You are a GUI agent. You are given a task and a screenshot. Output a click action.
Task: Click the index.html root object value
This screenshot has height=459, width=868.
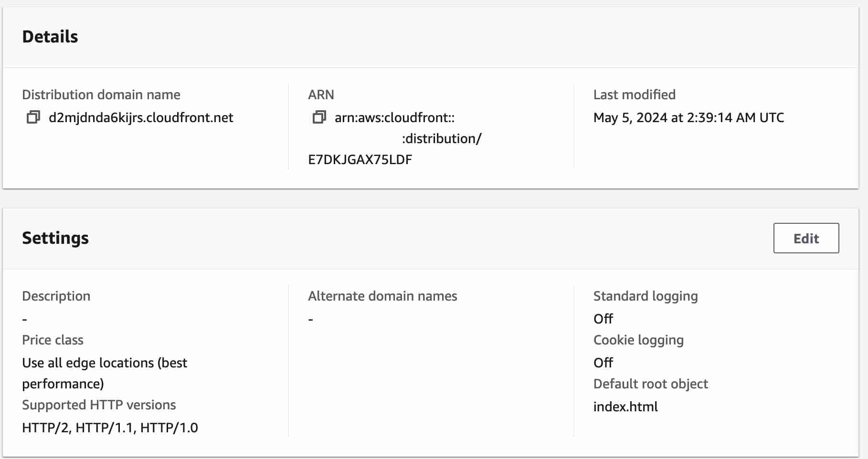point(625,407)
